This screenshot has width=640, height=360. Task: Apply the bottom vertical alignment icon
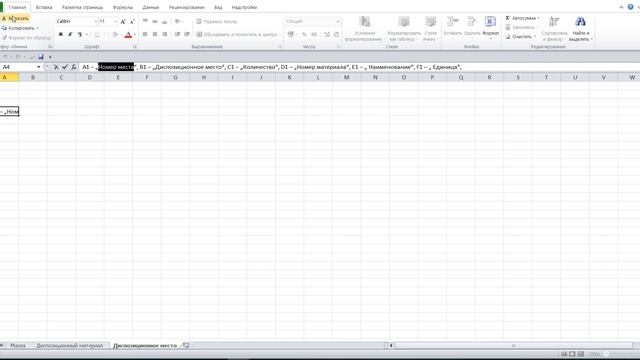coord(165,21)
